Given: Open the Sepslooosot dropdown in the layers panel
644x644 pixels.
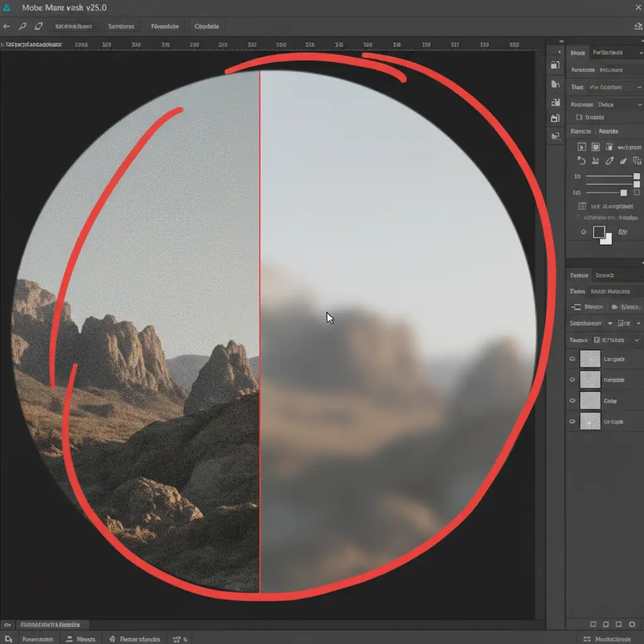Looking at the screenshot, I should pos(608,323).
